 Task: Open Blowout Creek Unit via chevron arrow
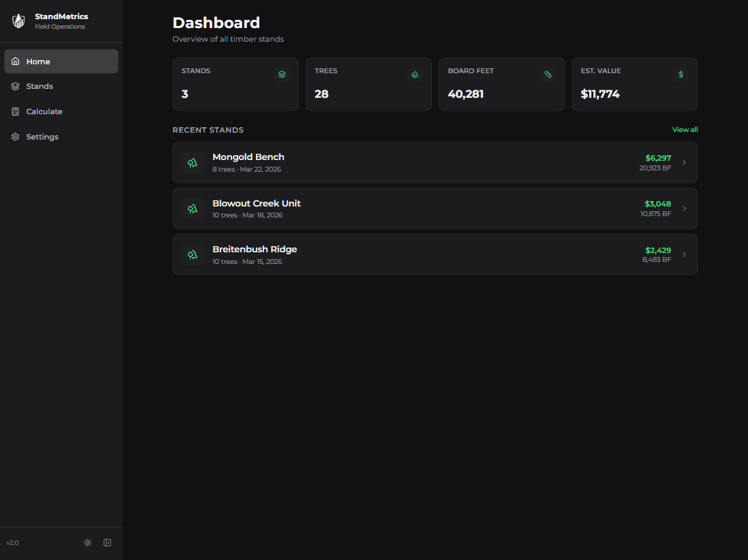(x=684, y=209)
